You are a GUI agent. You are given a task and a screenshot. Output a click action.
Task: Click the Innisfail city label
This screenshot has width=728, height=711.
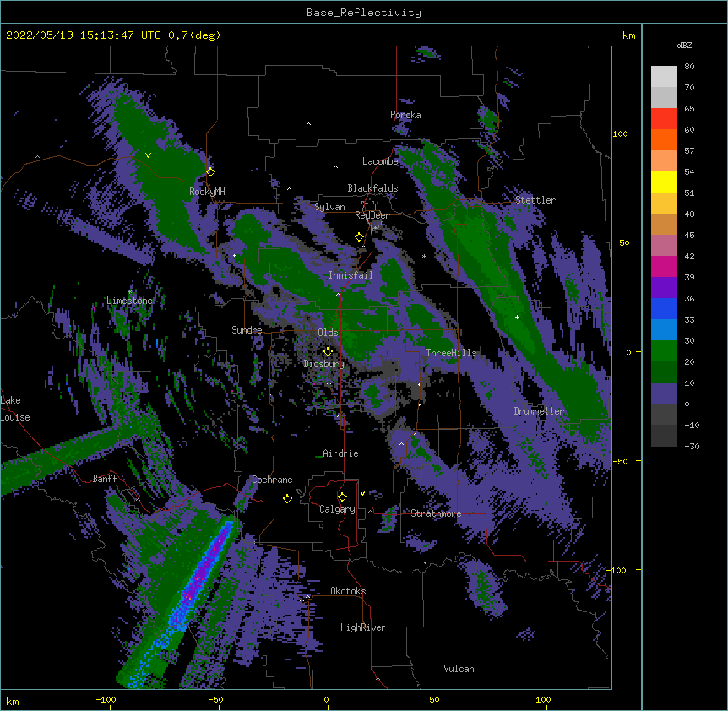(350, 275)
